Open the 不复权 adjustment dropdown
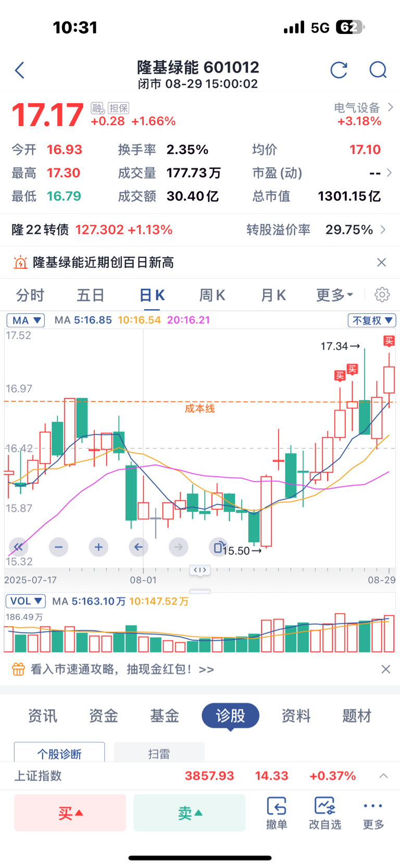The image size is (400, 868). click(372, 320)
